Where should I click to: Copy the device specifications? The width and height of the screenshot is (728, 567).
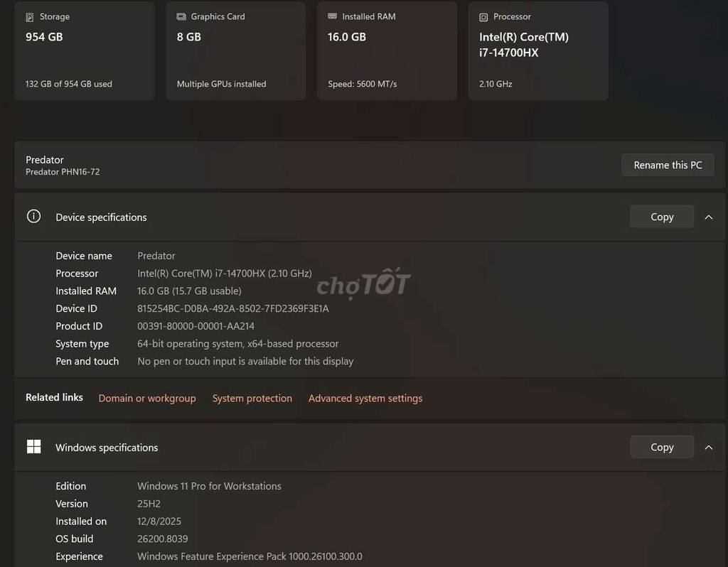click(x=662, y=217)
